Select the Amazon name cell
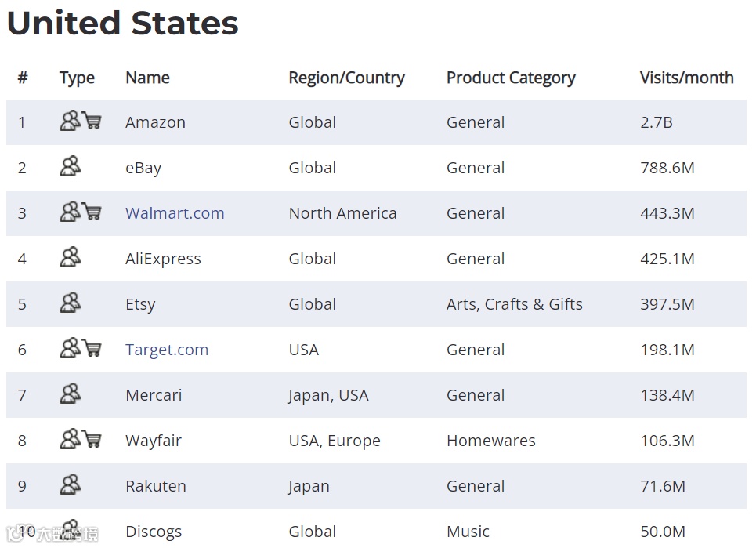 pos(155,122)
